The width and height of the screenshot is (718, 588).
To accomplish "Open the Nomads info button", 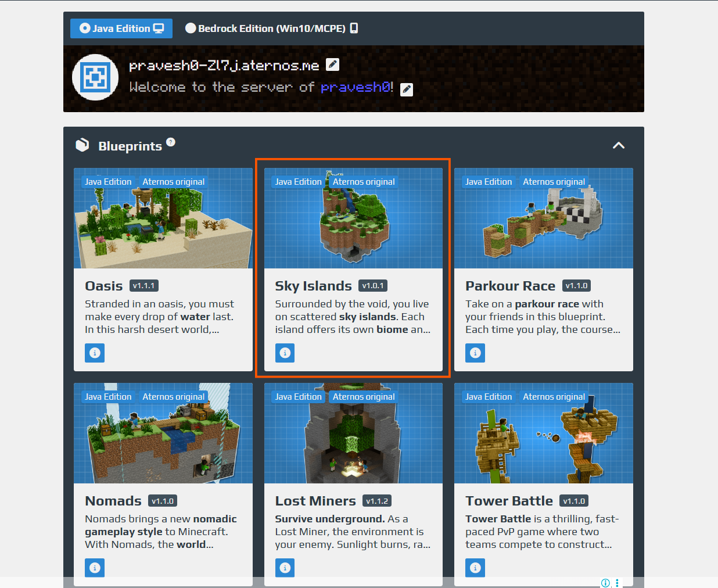I will (95, 568).
